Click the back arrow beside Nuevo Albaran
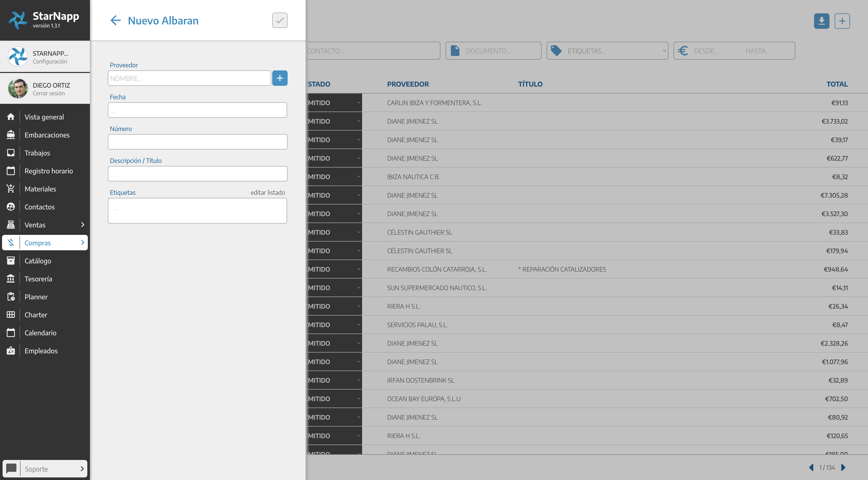Viewport: 868px width, 480px height. pos(115,21)
